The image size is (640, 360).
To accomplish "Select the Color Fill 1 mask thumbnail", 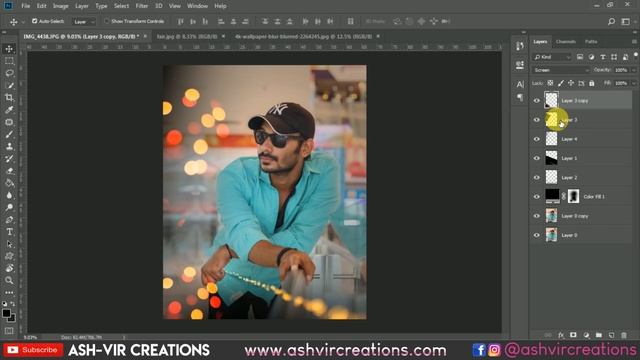I will 573,196.
